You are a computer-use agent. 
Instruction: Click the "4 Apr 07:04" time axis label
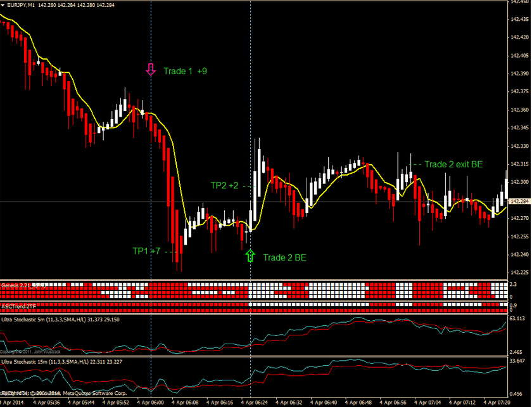tap(427, 403)
